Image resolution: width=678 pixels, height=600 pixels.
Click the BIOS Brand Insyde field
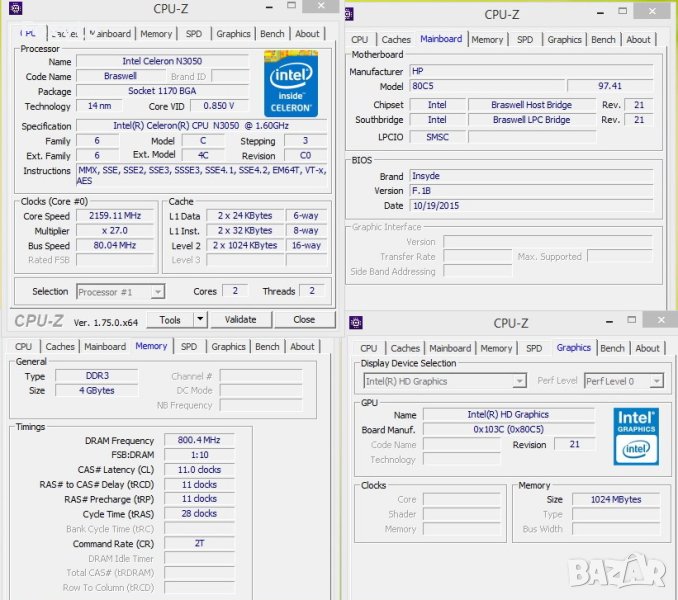[x=469, y=176]
